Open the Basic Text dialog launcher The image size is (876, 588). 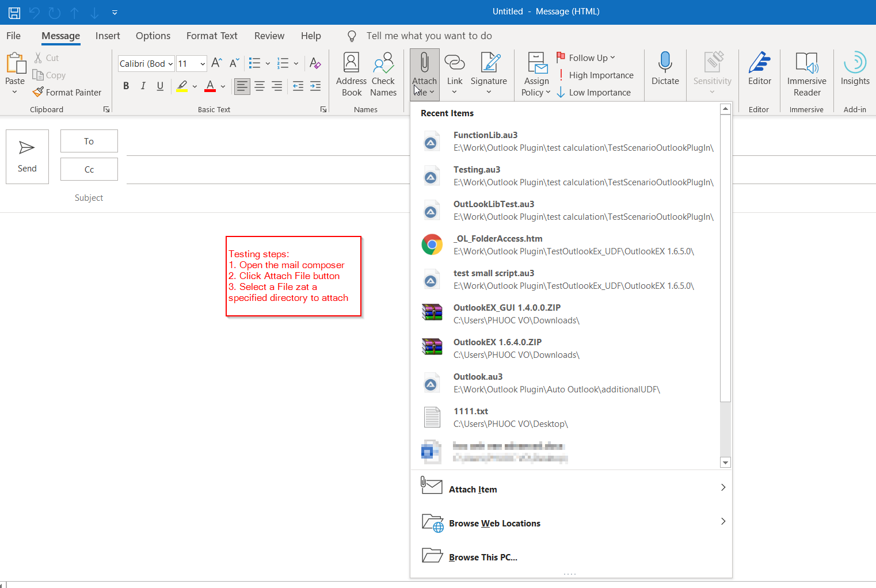(323, 109)
